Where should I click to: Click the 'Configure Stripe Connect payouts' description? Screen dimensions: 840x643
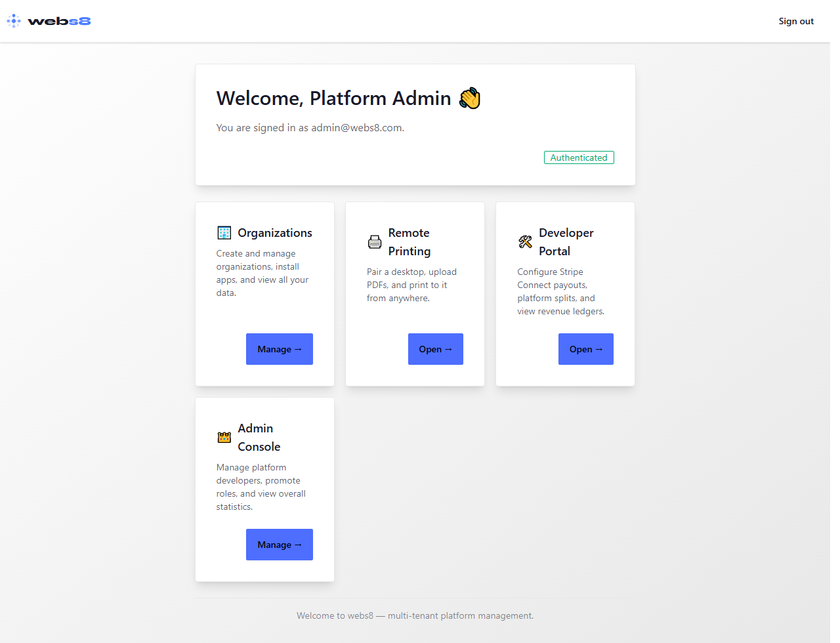pos(561,291)
